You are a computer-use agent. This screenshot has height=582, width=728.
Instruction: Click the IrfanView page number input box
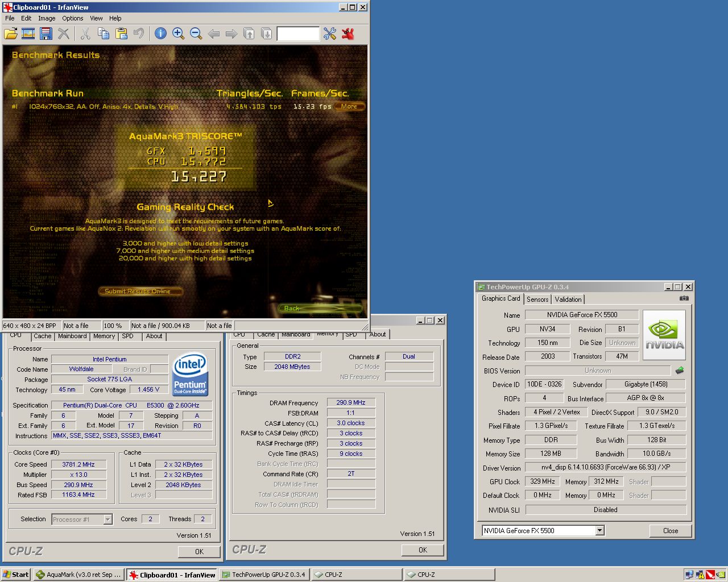pos(298,34)
